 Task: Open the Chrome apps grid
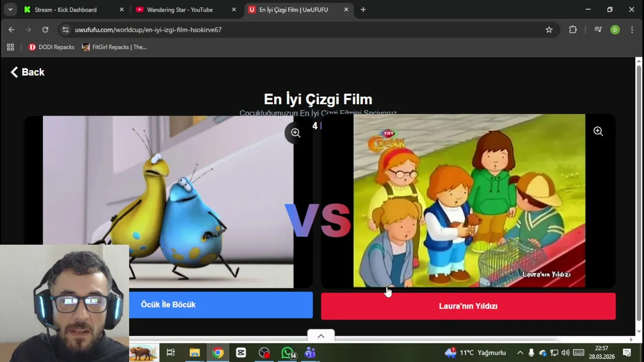(x=10, y=47)
